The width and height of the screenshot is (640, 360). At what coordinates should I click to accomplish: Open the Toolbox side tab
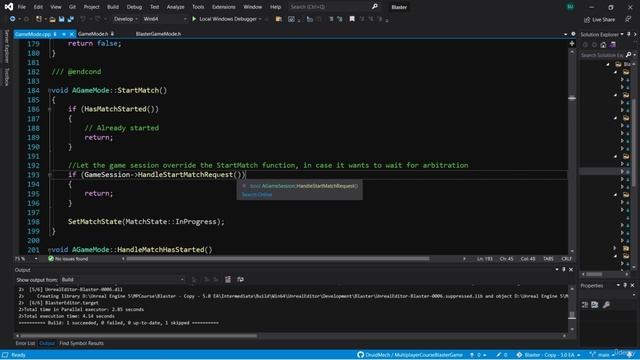tap(7, 77)
